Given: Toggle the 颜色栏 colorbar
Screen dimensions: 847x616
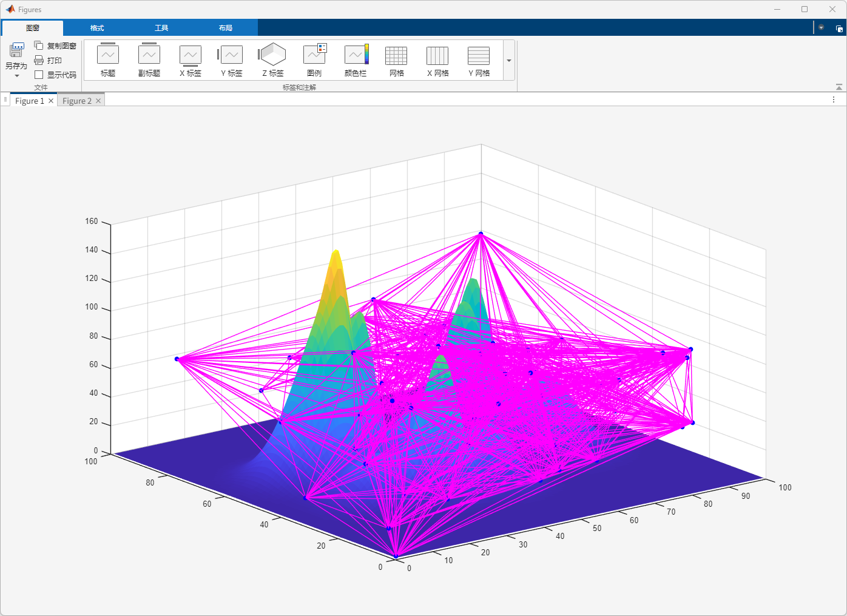Looking at the screenshot, I should coord(356,55).
